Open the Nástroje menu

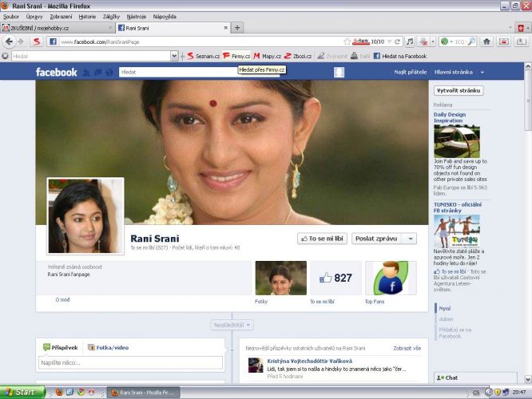click(137, 17)
